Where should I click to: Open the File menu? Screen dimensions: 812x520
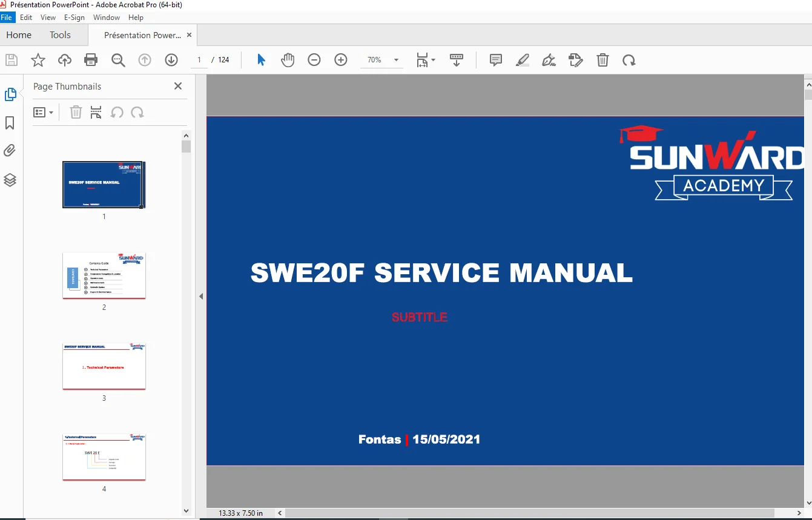click(x=6, y=18)
